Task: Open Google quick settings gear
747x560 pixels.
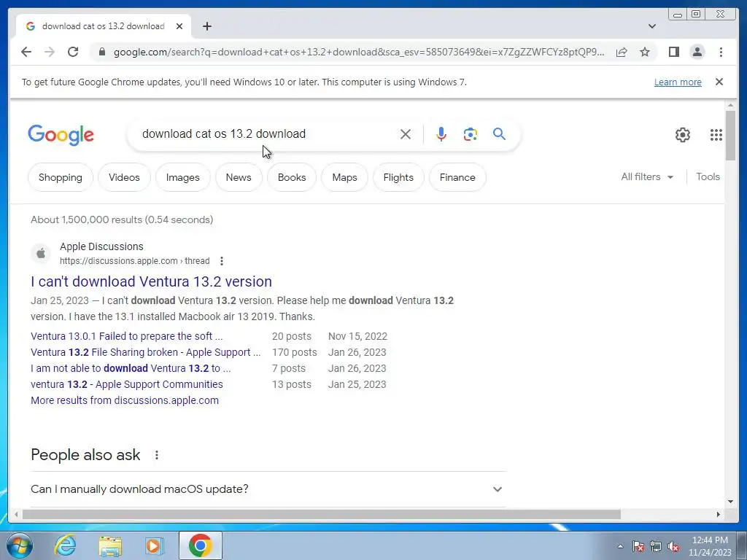Action: pyautogui.click(x=682, y=135)
